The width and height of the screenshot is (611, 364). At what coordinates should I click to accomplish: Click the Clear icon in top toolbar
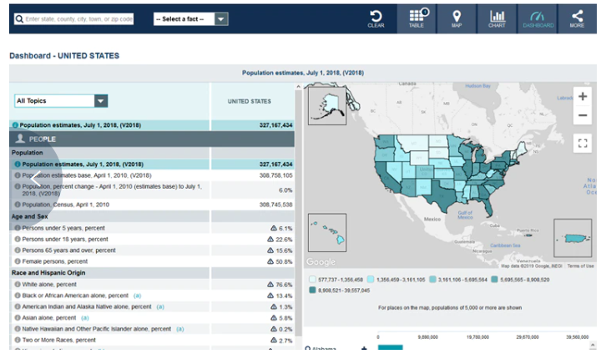pyautogui.click(x=376, y=18)
